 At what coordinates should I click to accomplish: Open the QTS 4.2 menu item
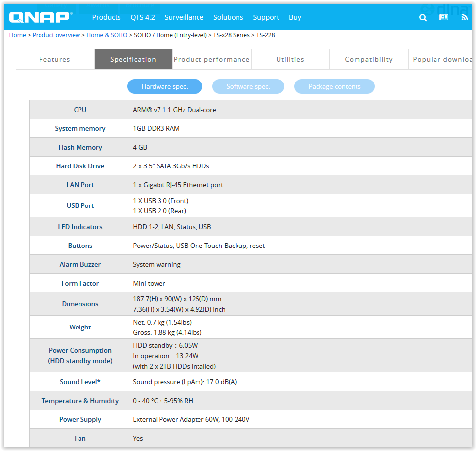point(143,17)
